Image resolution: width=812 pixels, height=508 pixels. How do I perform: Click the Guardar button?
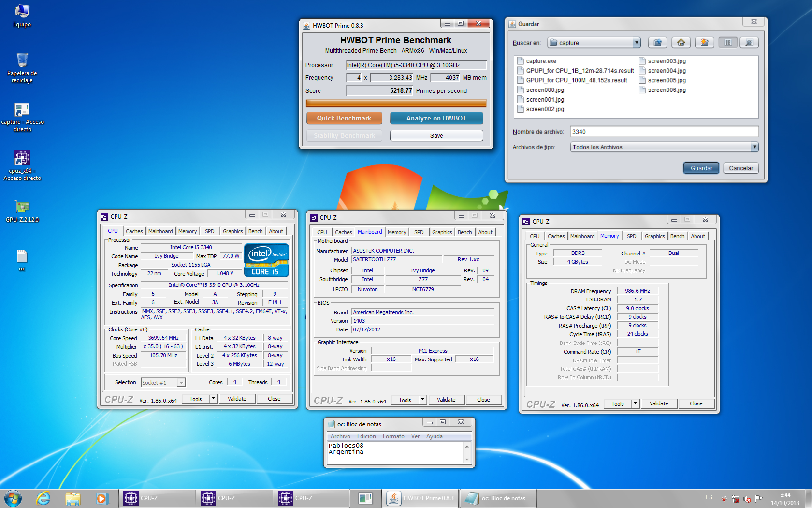coord(701,168)
